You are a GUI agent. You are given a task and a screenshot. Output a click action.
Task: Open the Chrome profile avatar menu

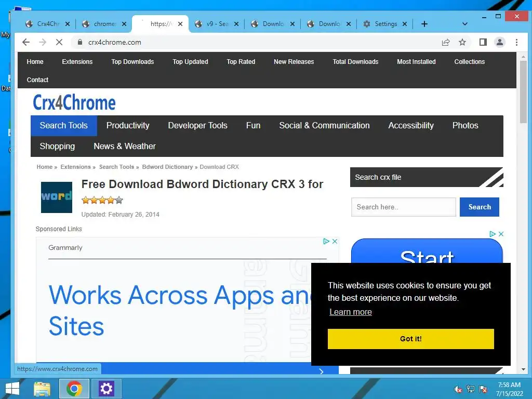(x=499, y=42)
